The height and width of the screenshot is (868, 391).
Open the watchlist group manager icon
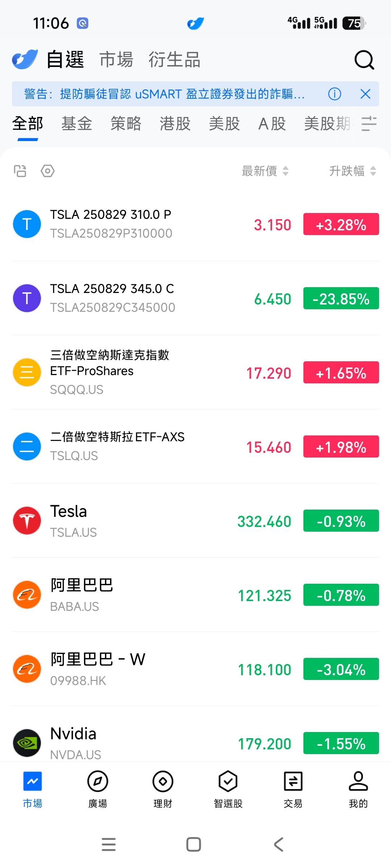[x=20, y=171]
